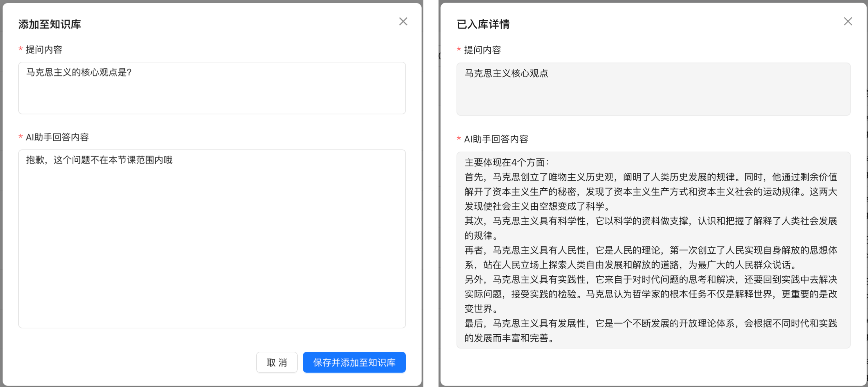Click the read-only 提问内容 field in 已入库详情
The width and height of the screenshot is (868, 387).
653,89
